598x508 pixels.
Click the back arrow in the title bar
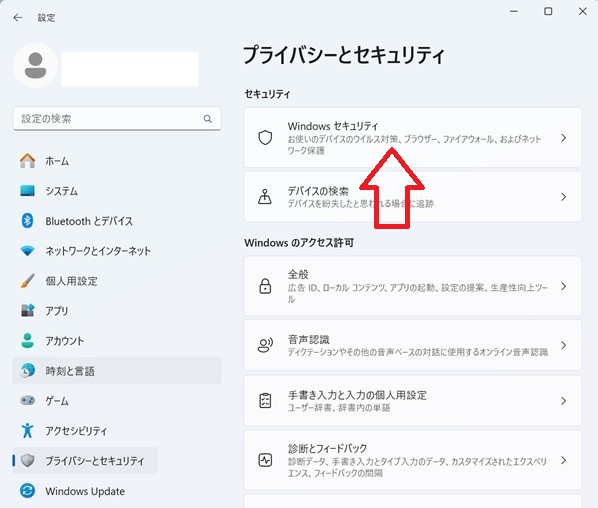coord(18,18)
